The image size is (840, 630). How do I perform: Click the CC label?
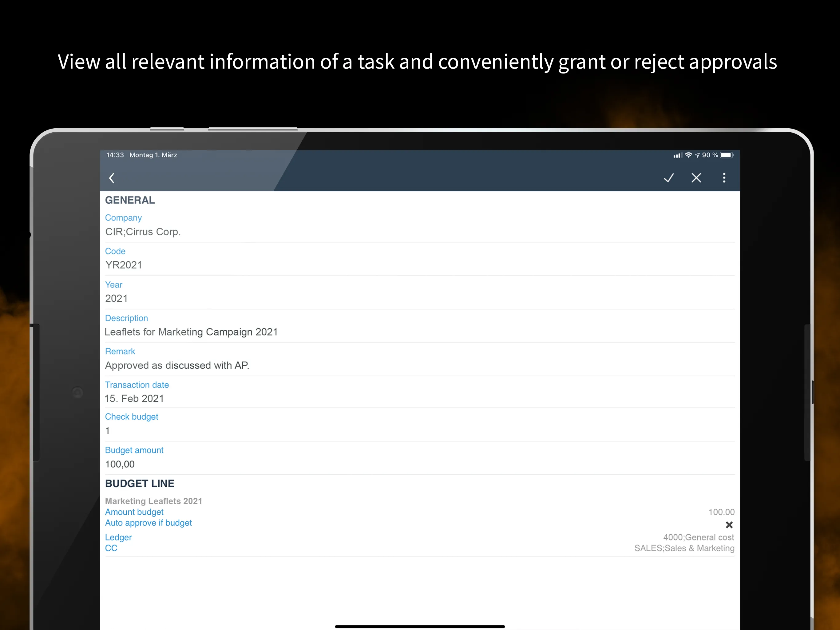(111, 548)
